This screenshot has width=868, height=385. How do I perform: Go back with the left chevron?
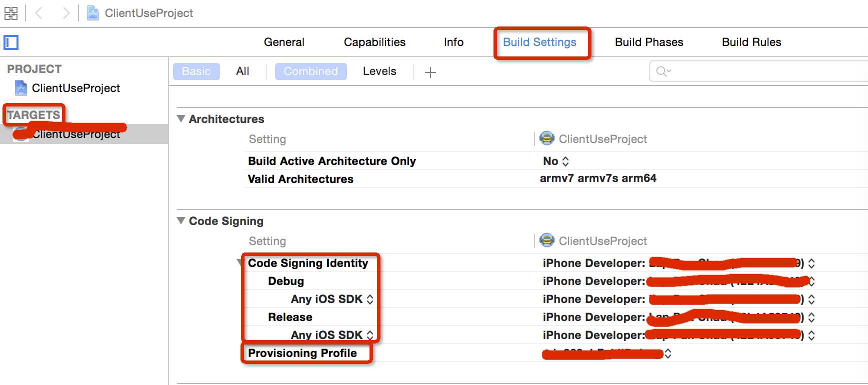[38, 13]
